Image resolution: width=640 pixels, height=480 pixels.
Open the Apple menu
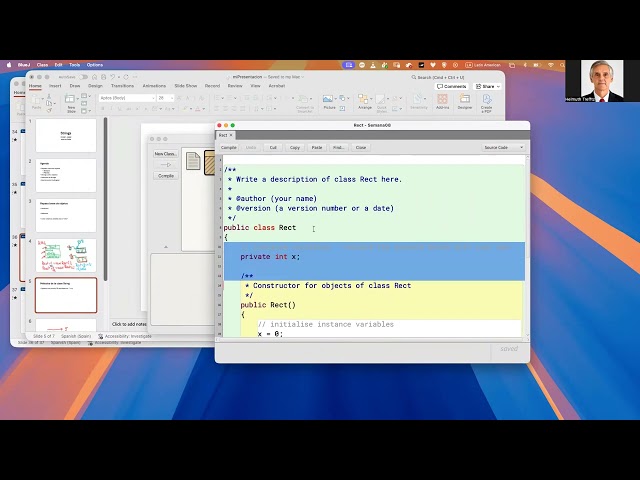[x=9, y=65]
